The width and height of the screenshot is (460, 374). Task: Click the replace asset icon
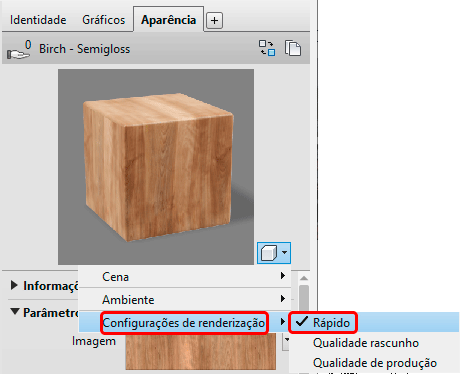[267, 48]
